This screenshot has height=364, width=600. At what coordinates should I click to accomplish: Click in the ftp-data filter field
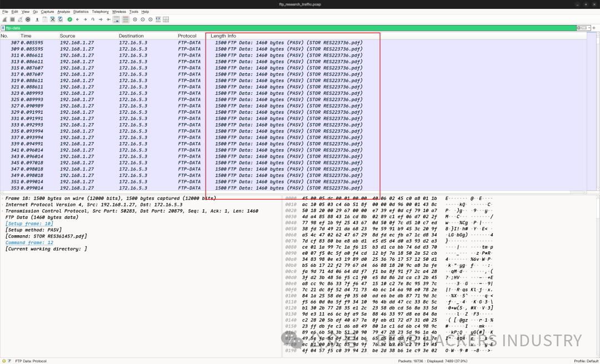pos(291,28)
